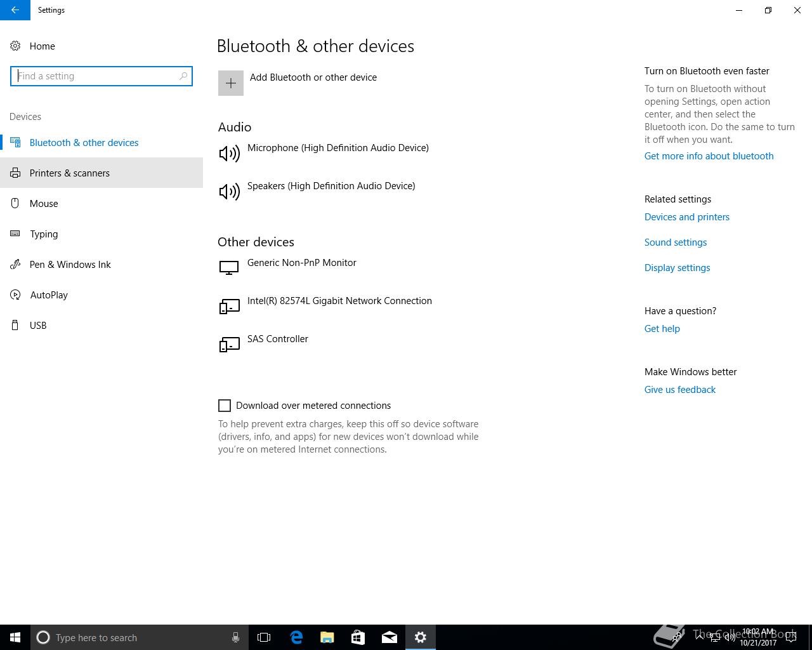The width and height of the screenshot is (812, 650).
Task: Click the SAS Controller label
Action: click(x=278, y=339)
